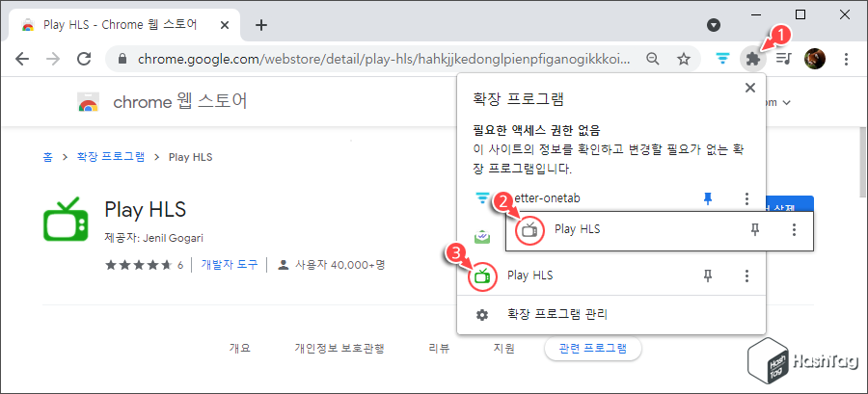Open the 개발자 도구 category link

(230, 265)
